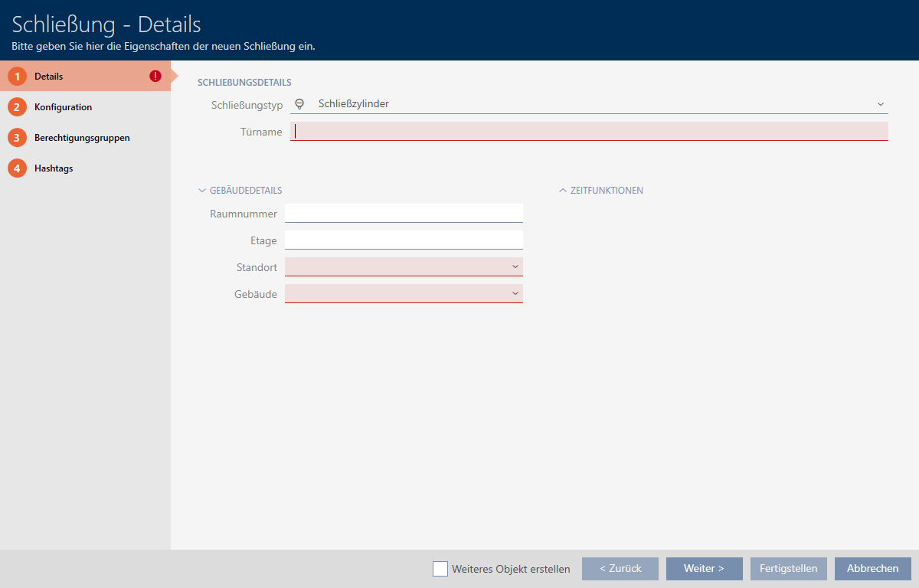The width and height of the screenshot is (919, 588).
Task: Click the step 4 number circle
Action: point(17,168)
